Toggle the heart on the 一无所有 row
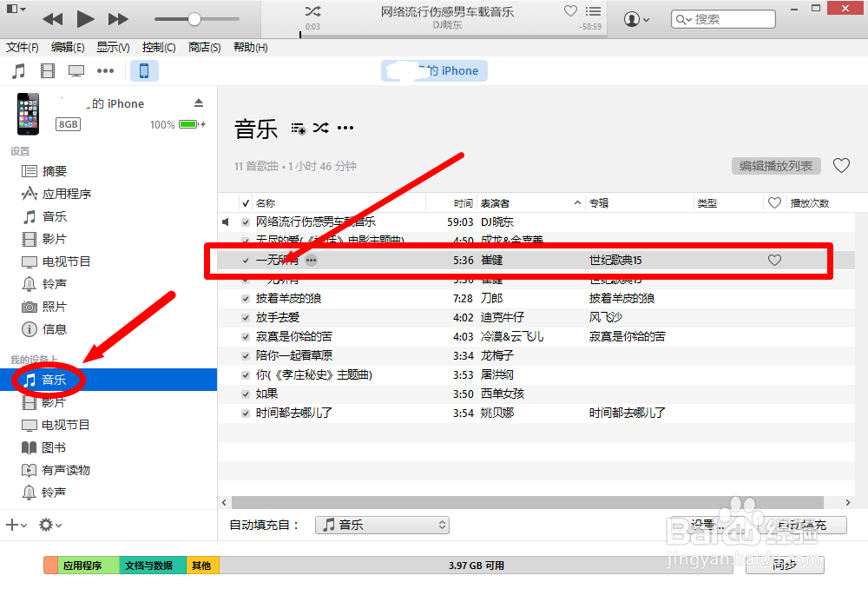Screen dimensions: 868x589 click(x=773, y=260)
